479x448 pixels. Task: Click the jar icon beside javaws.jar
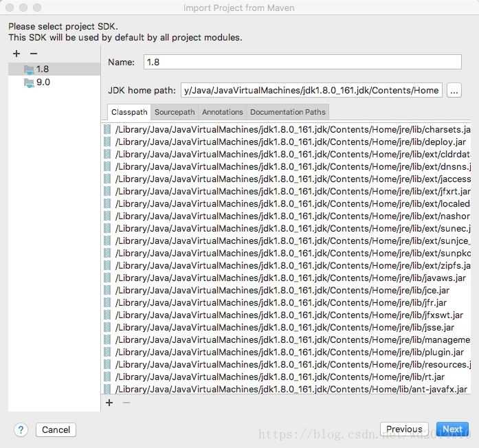(107, 278)
